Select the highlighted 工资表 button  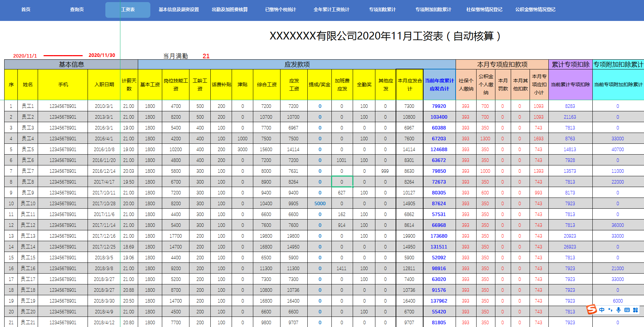coord(128,10)
